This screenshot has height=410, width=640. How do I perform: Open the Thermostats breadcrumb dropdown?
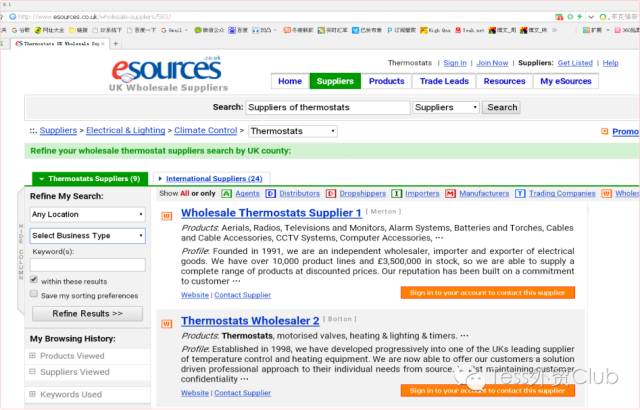(293, 131)
